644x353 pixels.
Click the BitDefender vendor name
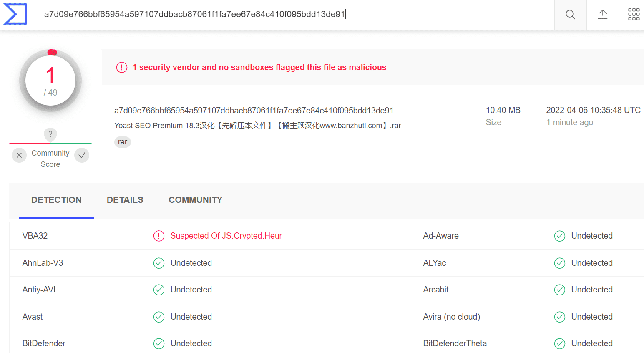[x=44, y=343]
